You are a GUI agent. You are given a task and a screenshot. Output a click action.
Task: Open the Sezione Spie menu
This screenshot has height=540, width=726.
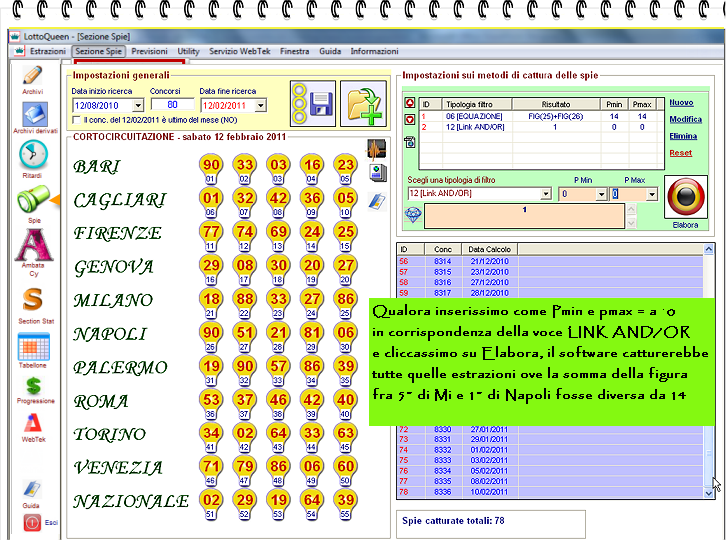(x=98, y=51)
